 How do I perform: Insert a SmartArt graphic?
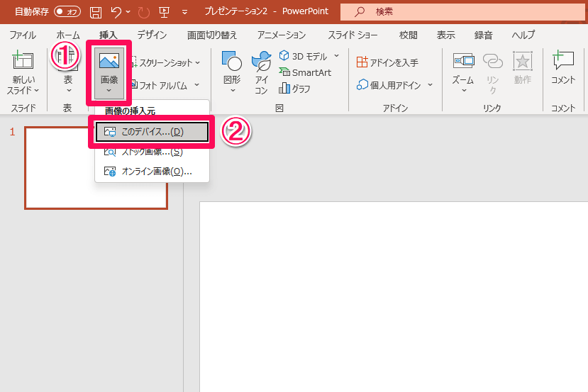click(x=305, y=72)
